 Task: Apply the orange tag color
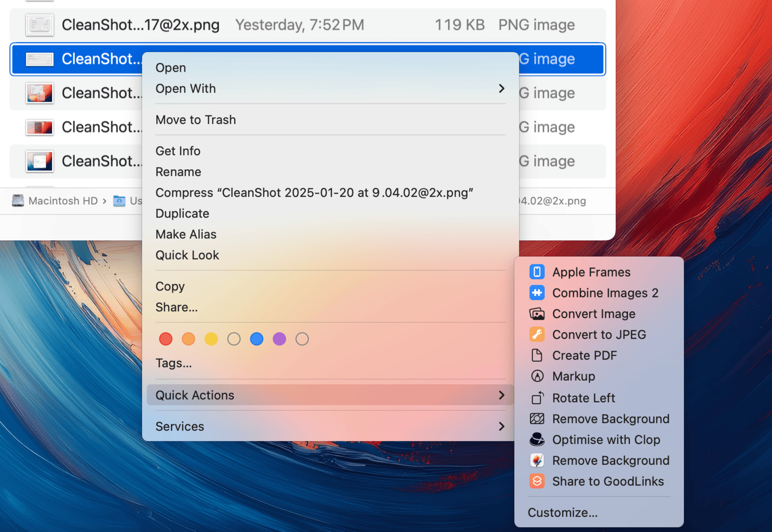(188, 339)
